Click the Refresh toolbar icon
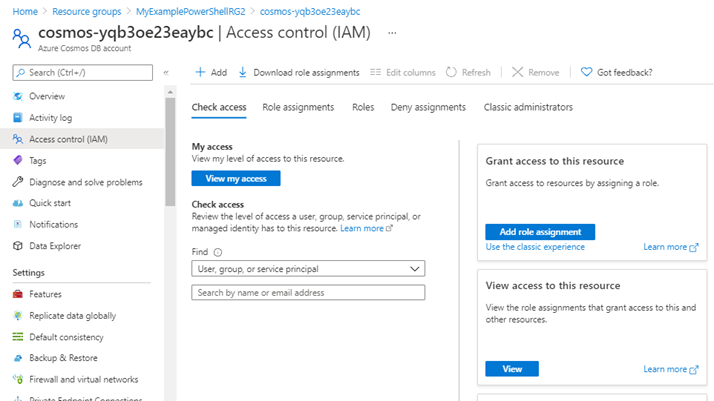 pyautogui.click(x=452, y=73)
